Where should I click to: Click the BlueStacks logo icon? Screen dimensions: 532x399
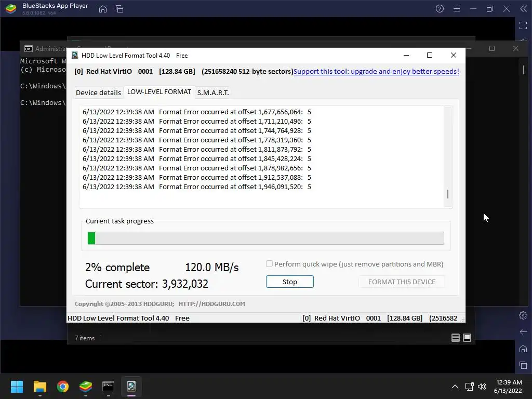pyautogui.click(x=11, y=9)
